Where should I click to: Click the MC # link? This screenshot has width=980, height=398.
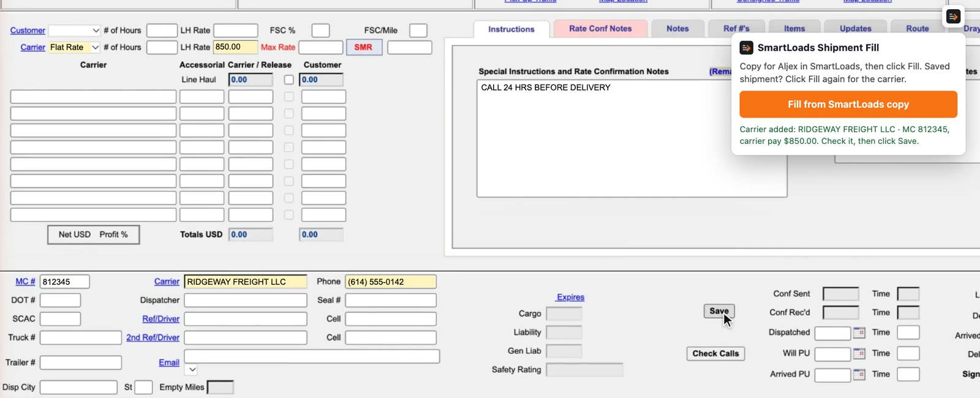[x=25, y=282]
